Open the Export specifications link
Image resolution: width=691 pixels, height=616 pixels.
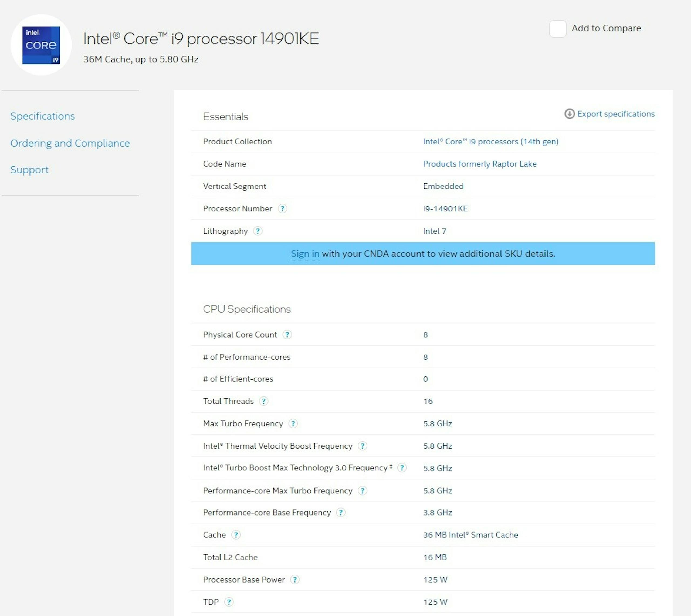pos(616,114)
